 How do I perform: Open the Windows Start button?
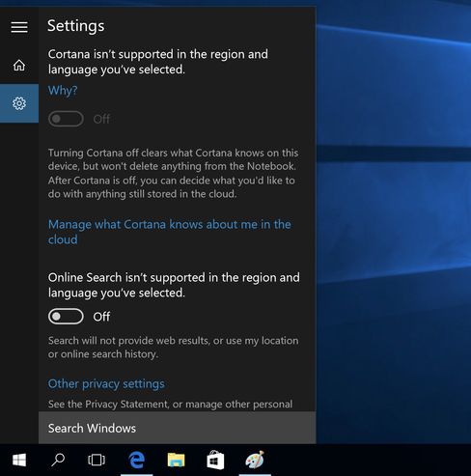pos(19,460)
